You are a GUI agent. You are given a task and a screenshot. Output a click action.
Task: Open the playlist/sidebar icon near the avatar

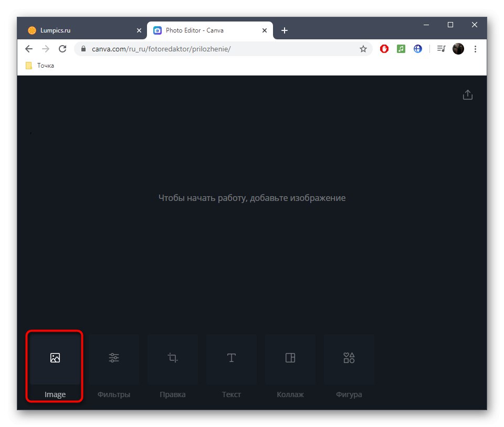coord(441,48)
